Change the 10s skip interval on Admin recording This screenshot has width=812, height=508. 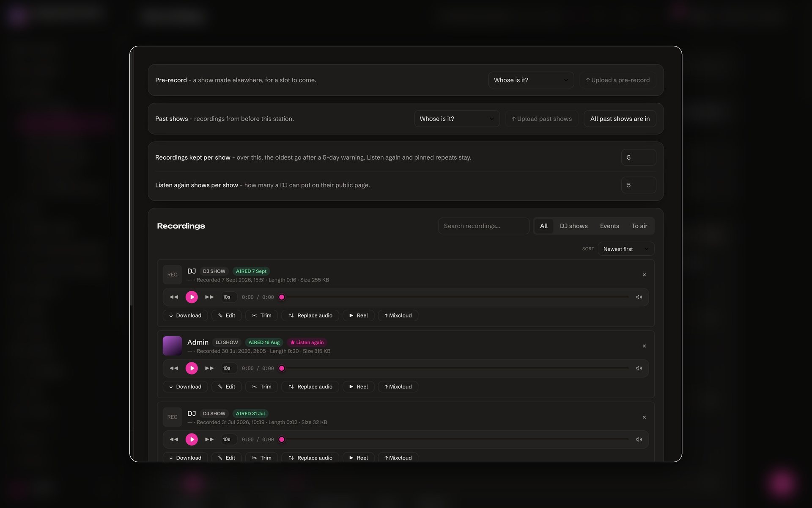pos(229,368)
